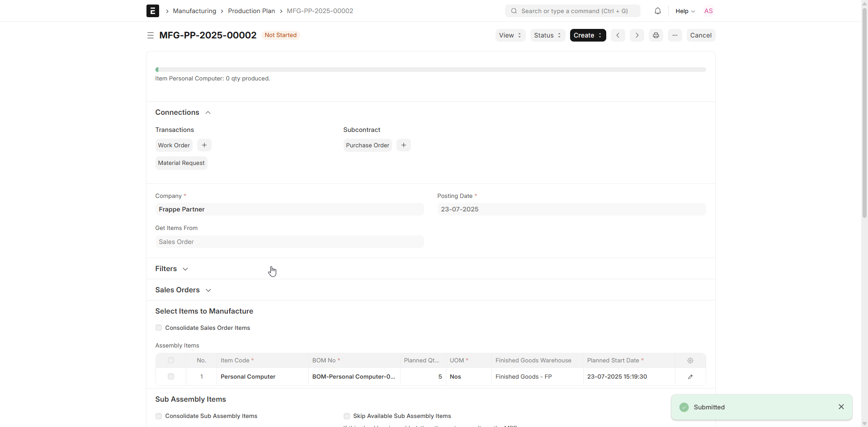This screenshot has height=427, width=868.
Task: Go to previous document arrow
Action: 618,35
